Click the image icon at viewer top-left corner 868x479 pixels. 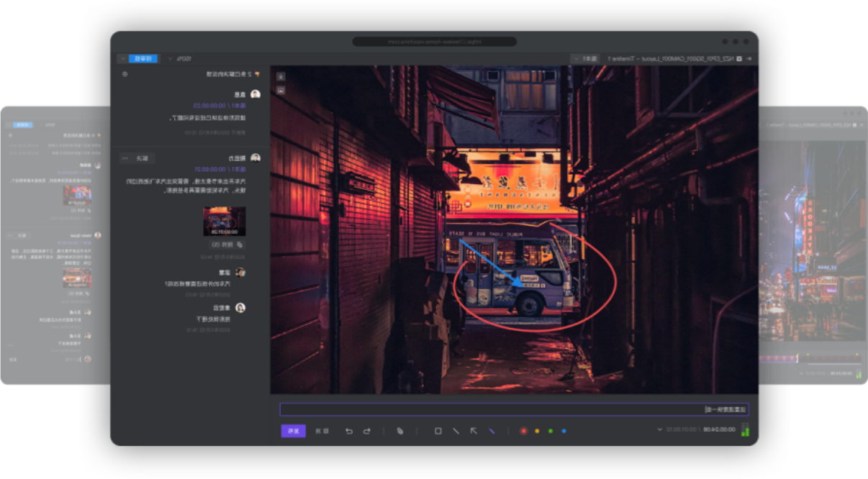(x=281, y=90)
